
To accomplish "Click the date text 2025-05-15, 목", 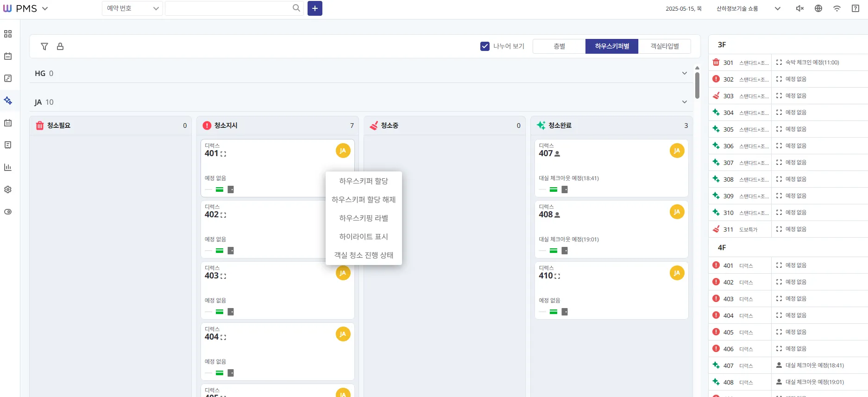I will coord(684,9).
